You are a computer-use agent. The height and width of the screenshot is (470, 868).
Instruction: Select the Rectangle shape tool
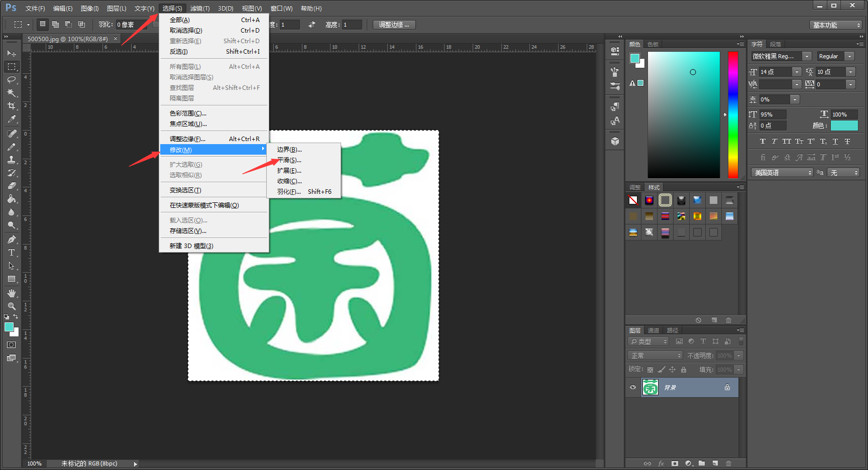(x=12, y=279)
